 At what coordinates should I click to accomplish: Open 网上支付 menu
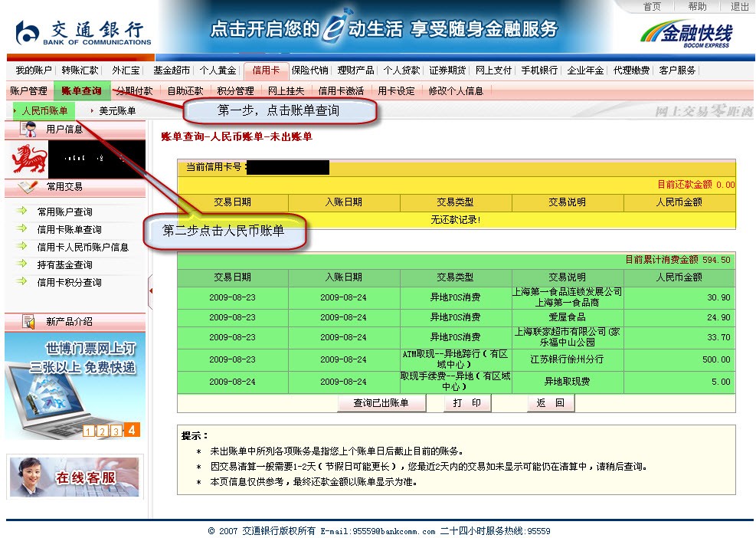493,71
